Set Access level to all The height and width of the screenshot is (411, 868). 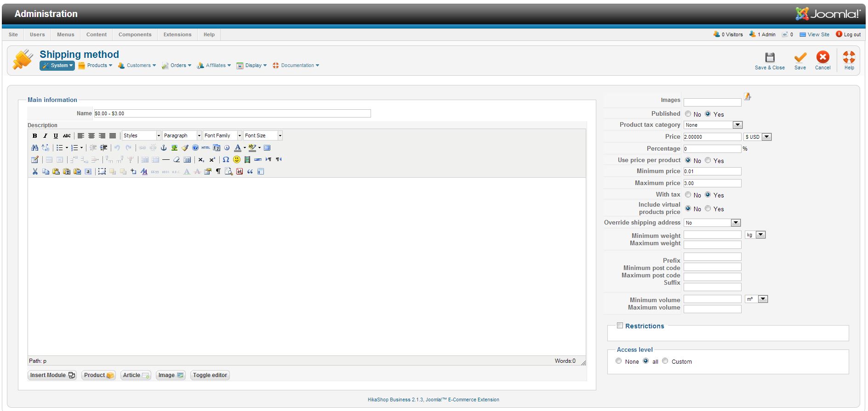click(x=646, y=361)
